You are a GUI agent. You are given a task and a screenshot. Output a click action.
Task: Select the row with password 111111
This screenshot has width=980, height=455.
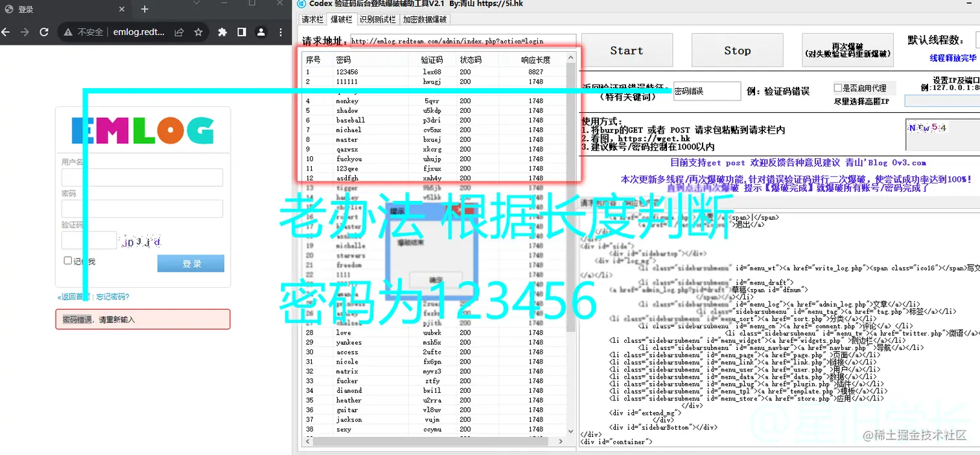[434, 82]
